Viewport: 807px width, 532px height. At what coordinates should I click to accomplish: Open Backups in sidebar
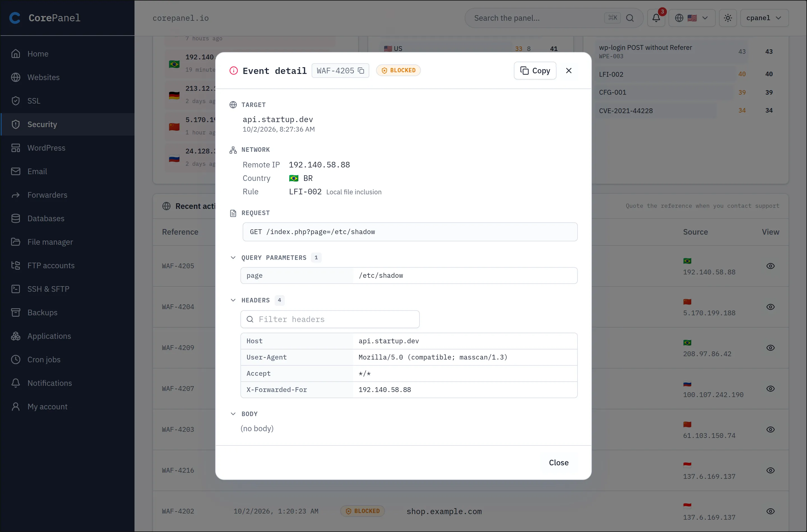[x=67, y=312]
